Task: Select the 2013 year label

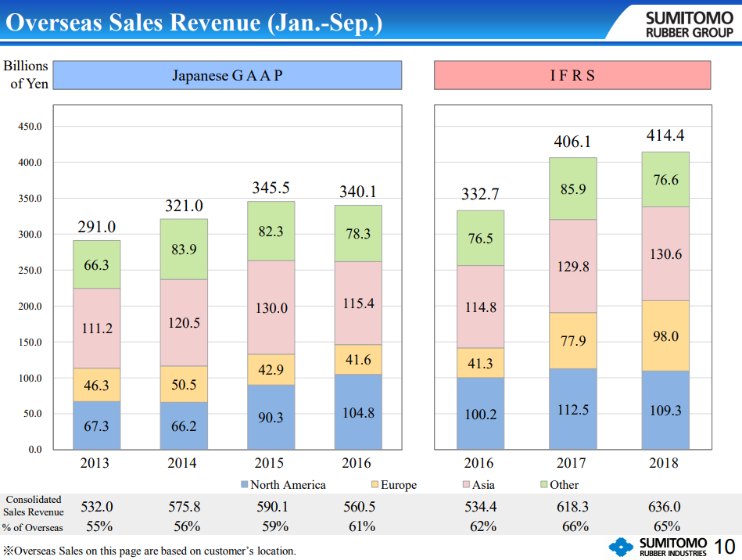Action: (95, 462)
